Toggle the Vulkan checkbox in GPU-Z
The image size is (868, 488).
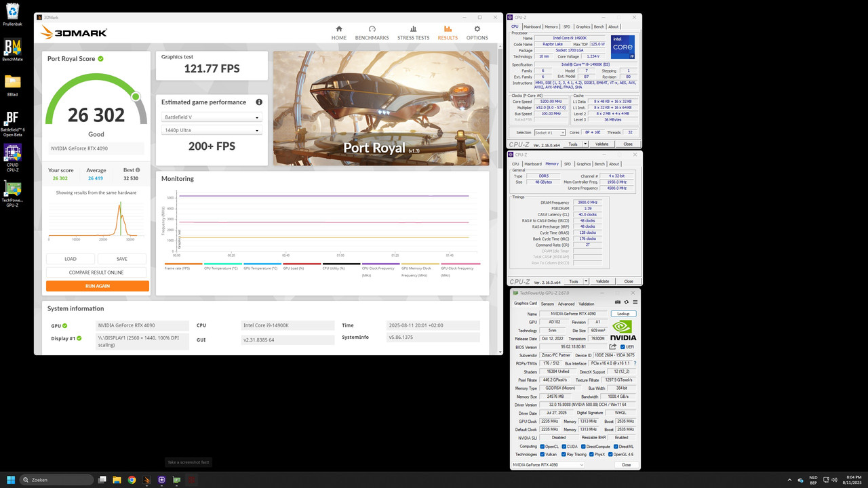pos(542,454)
